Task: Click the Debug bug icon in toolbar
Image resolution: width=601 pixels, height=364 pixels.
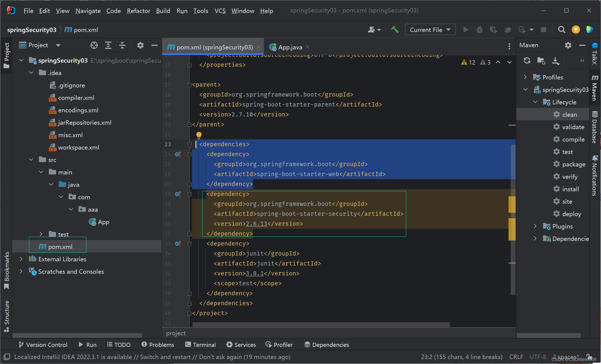Action: point(480,30)
